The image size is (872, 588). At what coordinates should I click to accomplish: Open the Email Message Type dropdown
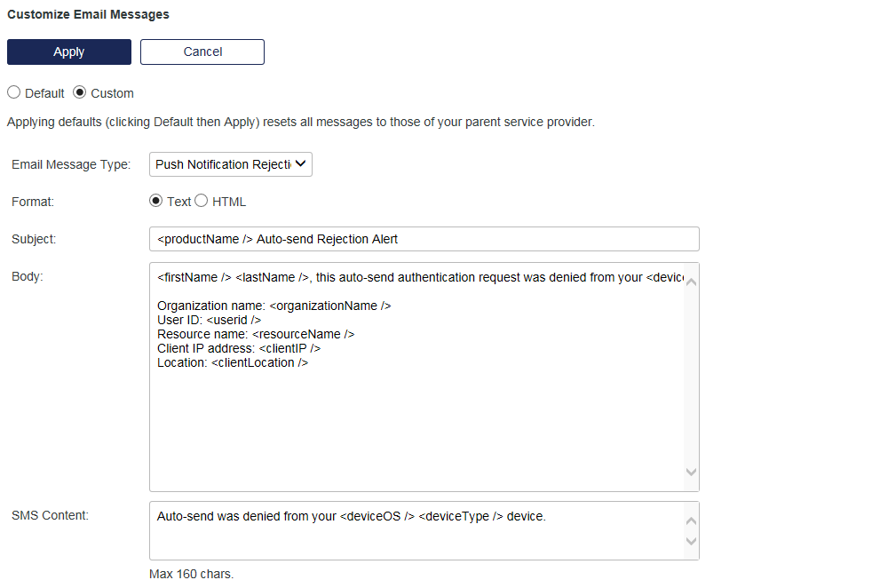[231, 164]
